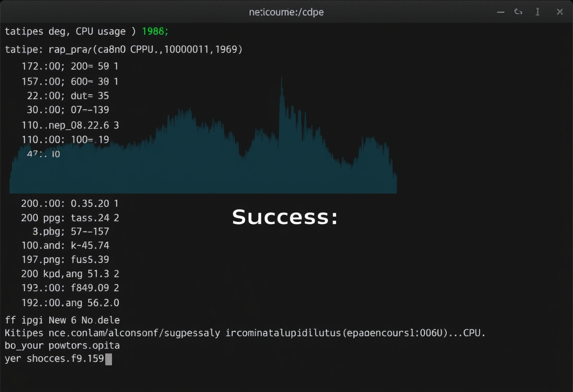Click the row "172.:00; 200= 59 1"
The image size is (573, 392).
click(x=70, y=67)
